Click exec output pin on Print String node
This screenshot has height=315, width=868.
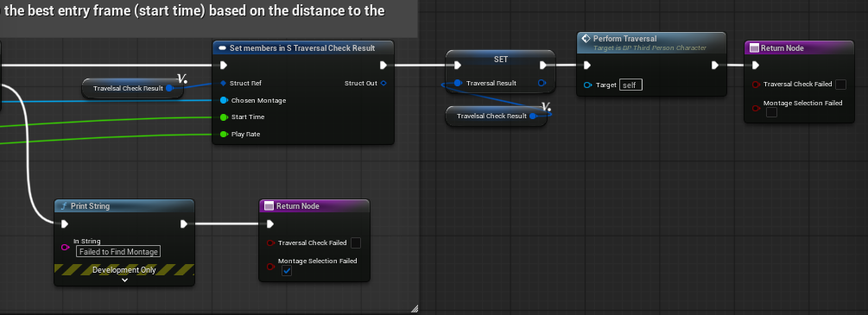coord(184,224)
